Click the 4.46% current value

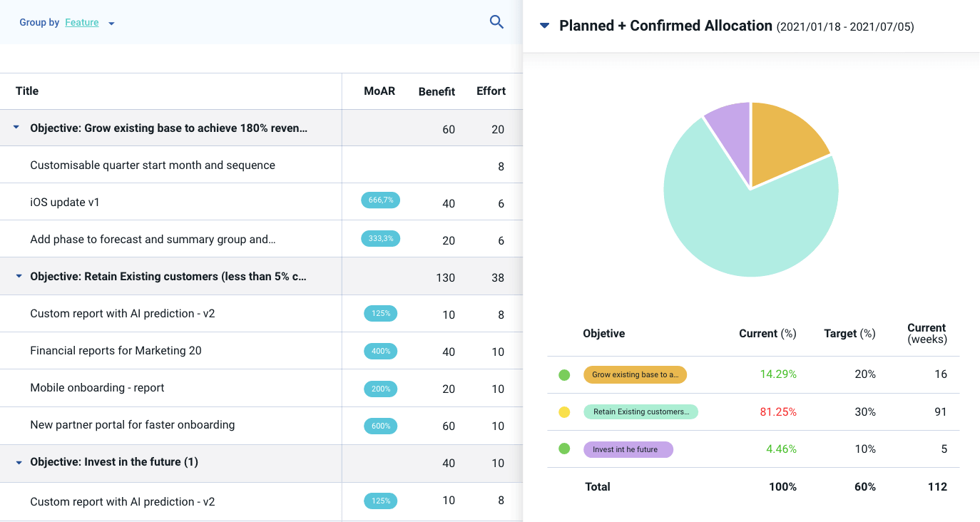[780, 449]
